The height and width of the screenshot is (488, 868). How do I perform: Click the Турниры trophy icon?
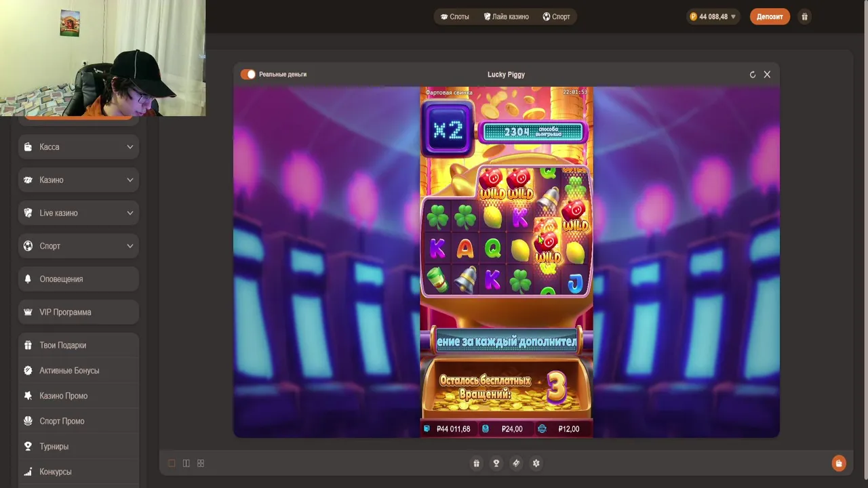click(28, 447)
